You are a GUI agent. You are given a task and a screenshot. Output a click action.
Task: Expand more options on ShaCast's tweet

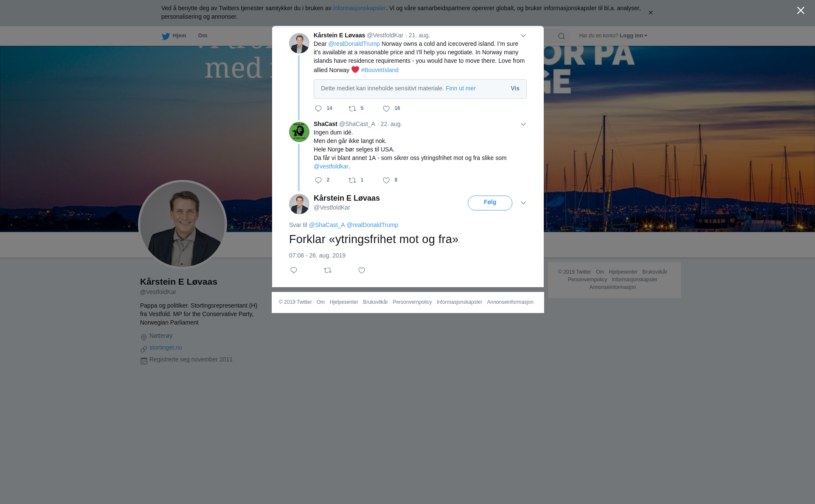(523, 124)
